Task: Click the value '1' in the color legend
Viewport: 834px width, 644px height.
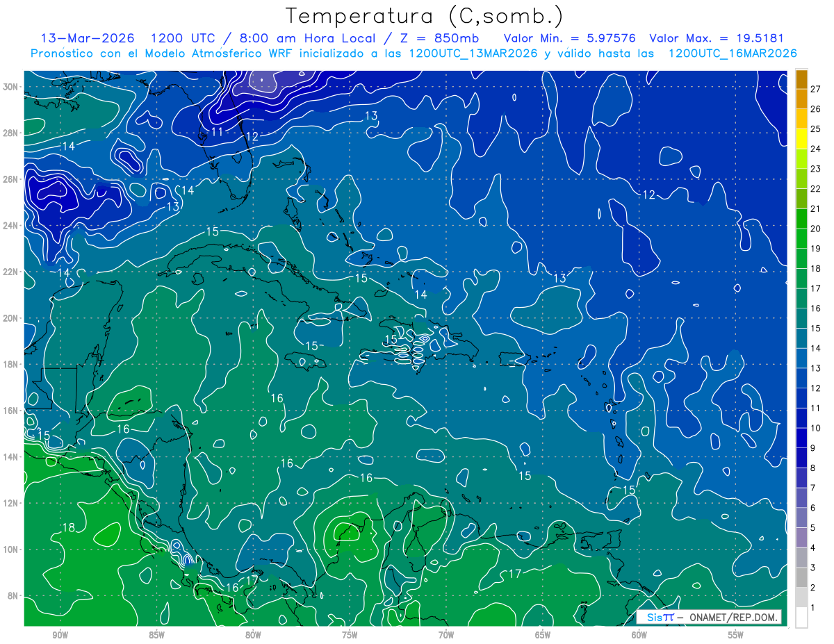Action: click(814, 608)
